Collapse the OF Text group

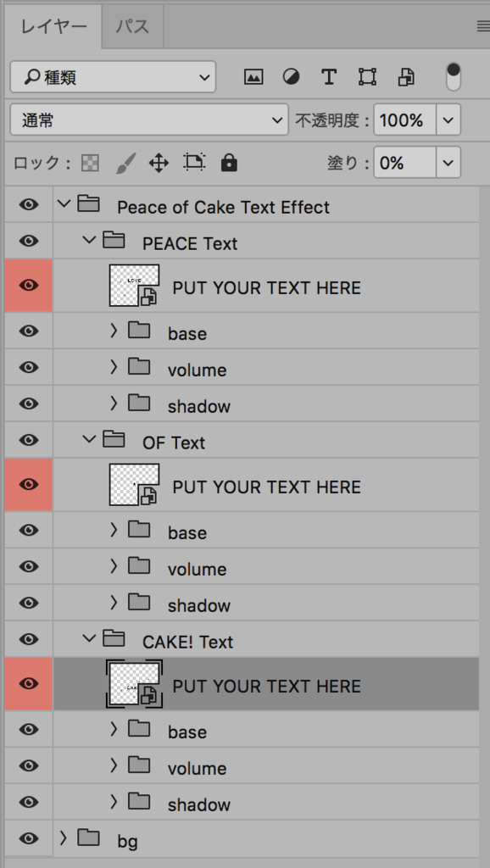point(88,440)
